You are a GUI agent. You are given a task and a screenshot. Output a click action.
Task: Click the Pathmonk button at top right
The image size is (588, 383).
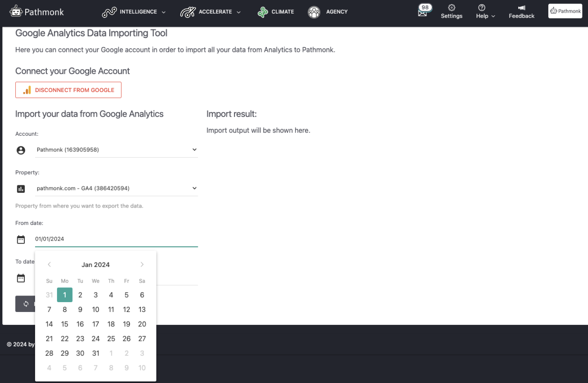(565, 11)
